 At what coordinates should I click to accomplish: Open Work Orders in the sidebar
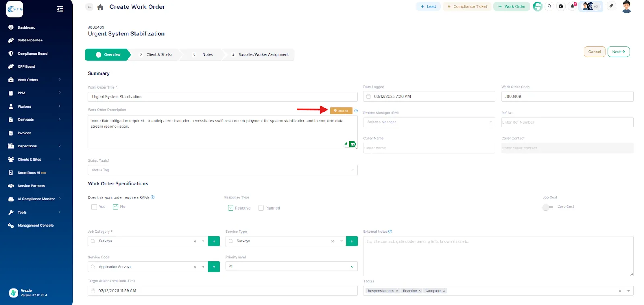click(28, 80)
